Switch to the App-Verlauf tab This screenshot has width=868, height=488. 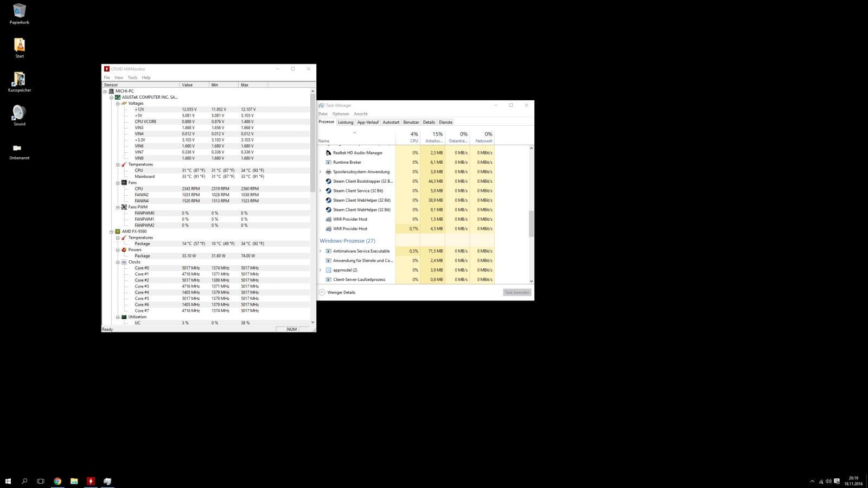(x=368, y=122)
